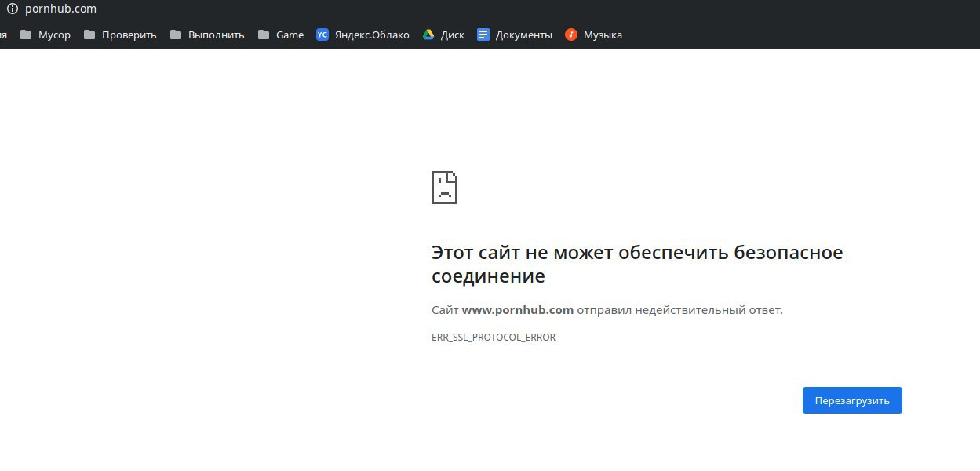The height and width of the screenshot is (471, 980).
Task: Open the Диск bookmark
Action: click(x=443, y=35)
